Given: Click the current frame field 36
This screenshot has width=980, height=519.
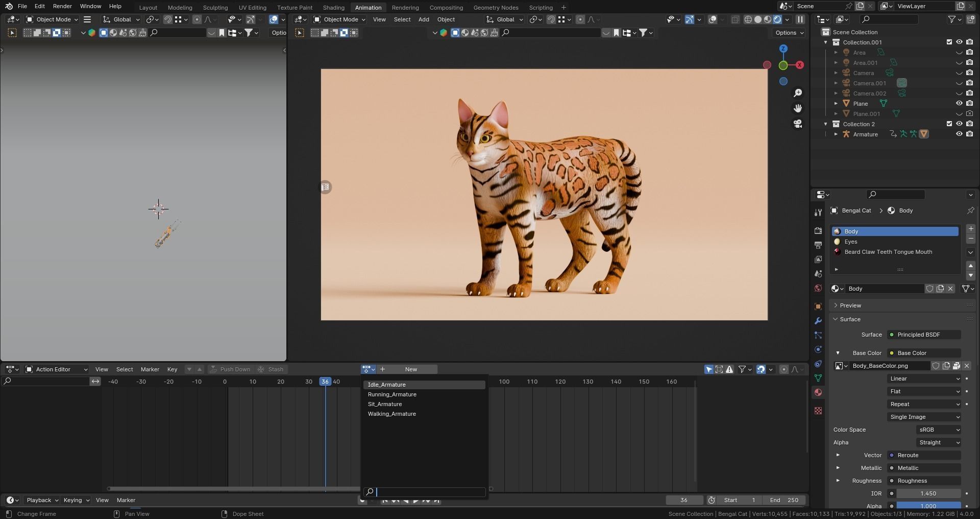Looking at the screenshot, I should click(x=684, y=500).
